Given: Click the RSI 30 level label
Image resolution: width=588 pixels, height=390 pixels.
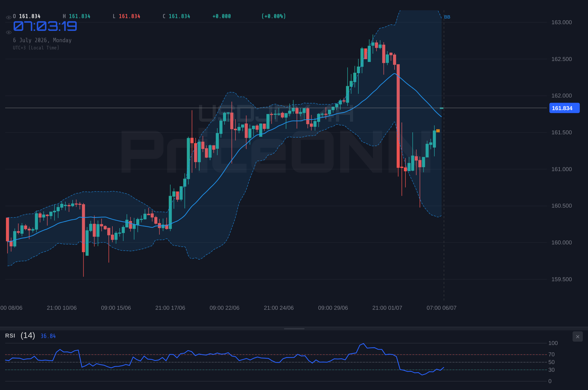Looking at the screenshot, I should click(x=551, y=370).
